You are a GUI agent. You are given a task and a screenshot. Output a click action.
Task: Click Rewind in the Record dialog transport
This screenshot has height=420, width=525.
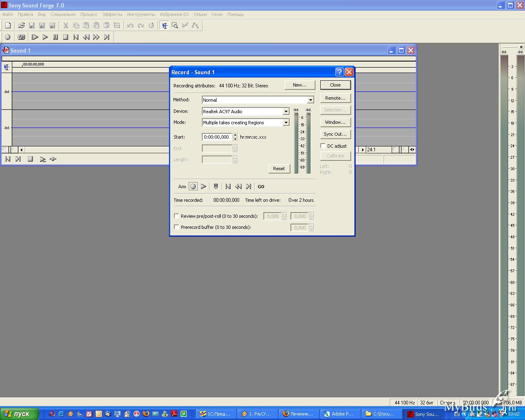point(238,187)
